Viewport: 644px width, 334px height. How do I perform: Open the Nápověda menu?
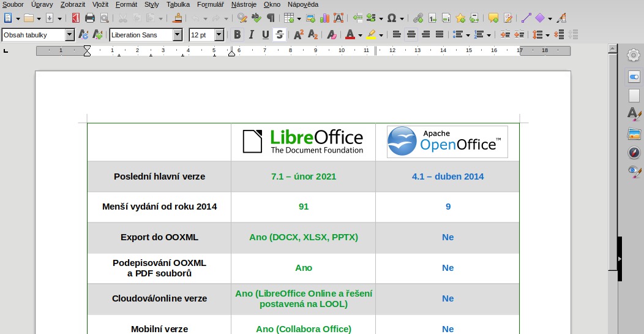[302, 4]
